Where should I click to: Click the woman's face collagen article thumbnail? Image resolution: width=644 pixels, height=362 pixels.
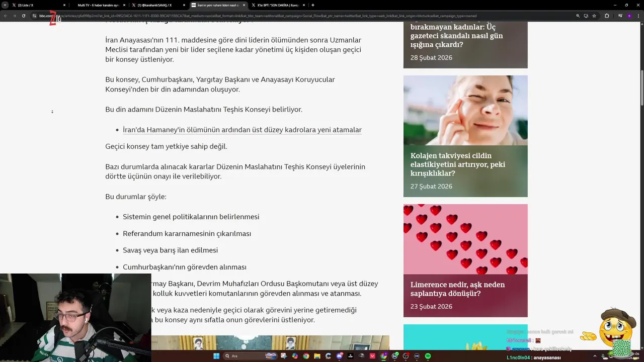[x=465, y=110]
